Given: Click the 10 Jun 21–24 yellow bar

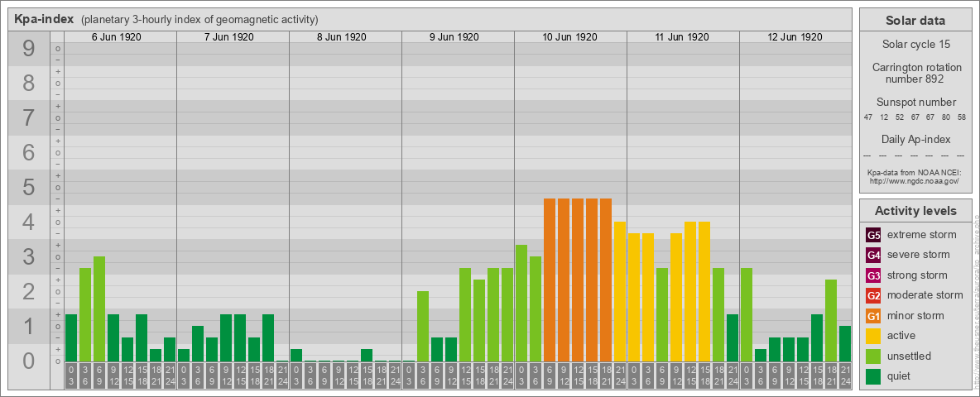Looking at the screenshot, I should 619,291.
